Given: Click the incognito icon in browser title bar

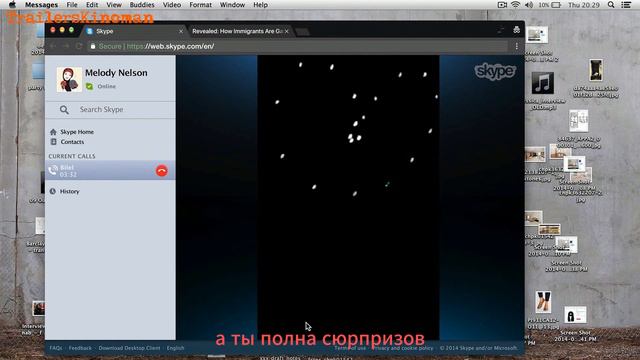Looking at the screenshot, I should point(516,30).
